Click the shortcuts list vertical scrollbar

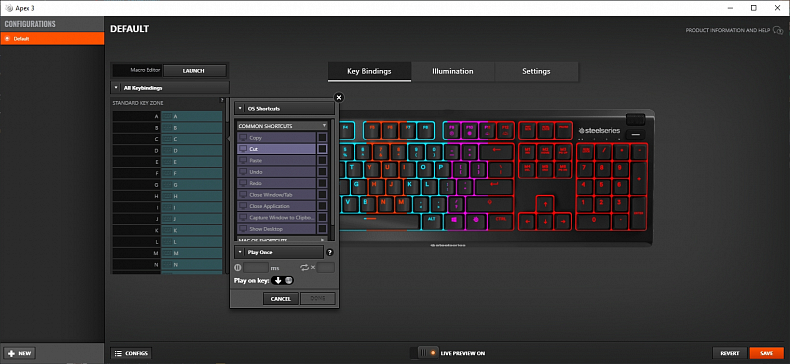click(x=332, y=171)
